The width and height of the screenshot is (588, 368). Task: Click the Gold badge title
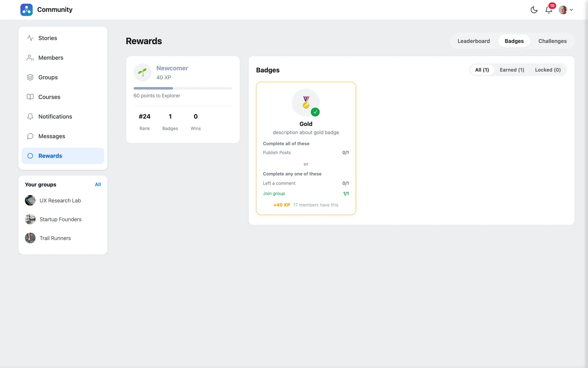[306, 124]
